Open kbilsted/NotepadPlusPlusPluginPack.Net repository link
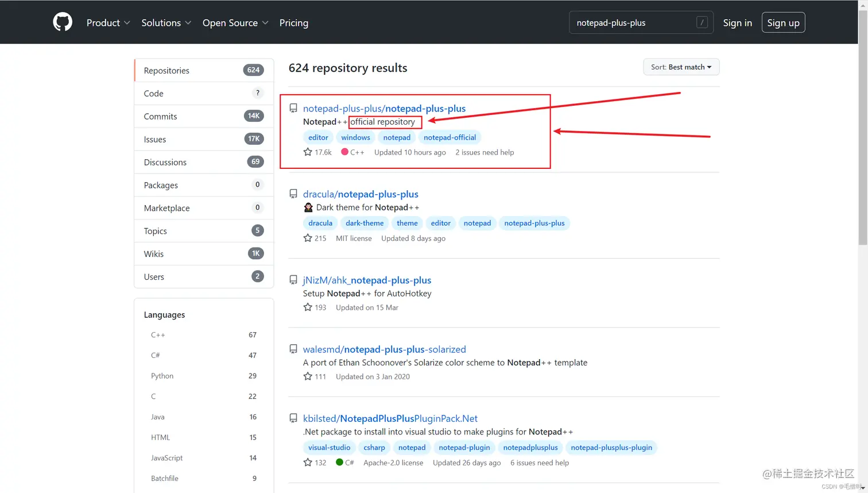Viewport: 868px width, 493px height. pyautogui.click(x=390, y=418)
